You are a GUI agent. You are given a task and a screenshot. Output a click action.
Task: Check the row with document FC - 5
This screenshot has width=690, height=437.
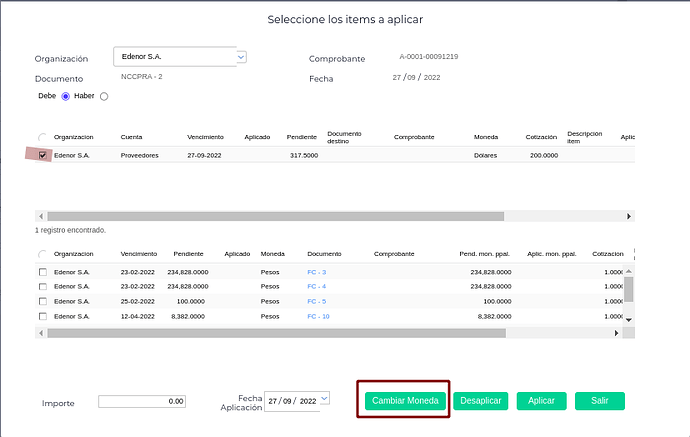click(x=42, y=301)
